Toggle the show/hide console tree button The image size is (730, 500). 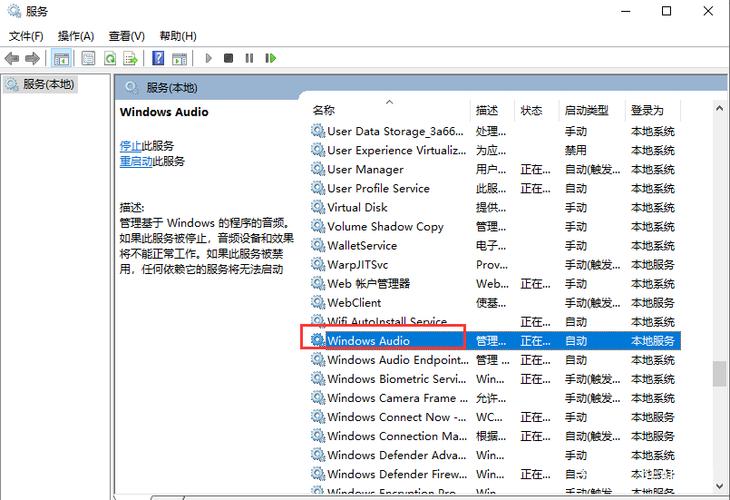[61, 59]
